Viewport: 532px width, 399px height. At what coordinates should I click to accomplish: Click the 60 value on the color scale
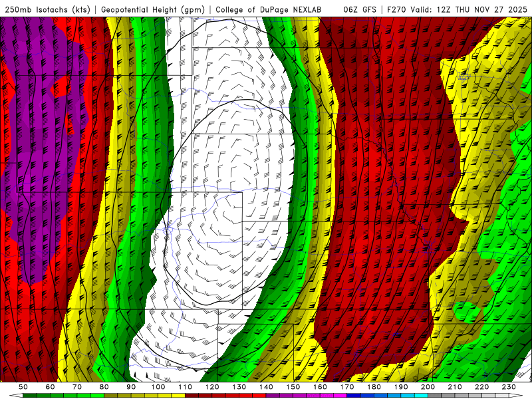[50, 387]
